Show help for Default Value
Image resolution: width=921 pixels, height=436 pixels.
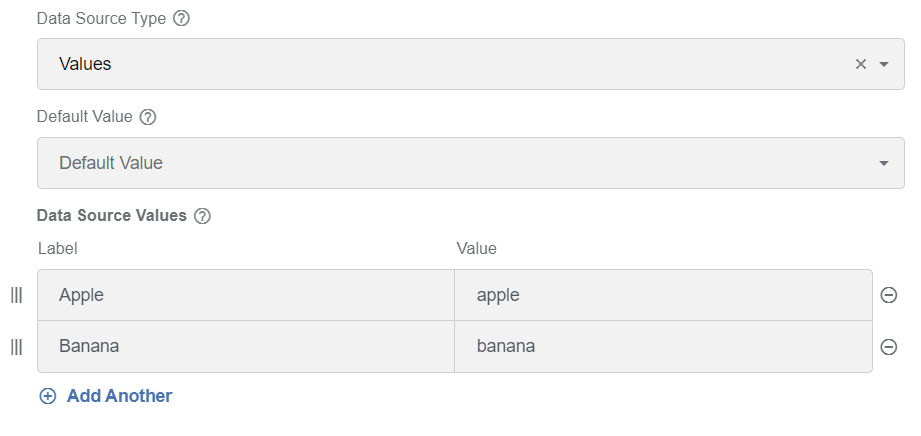[147, 118]
